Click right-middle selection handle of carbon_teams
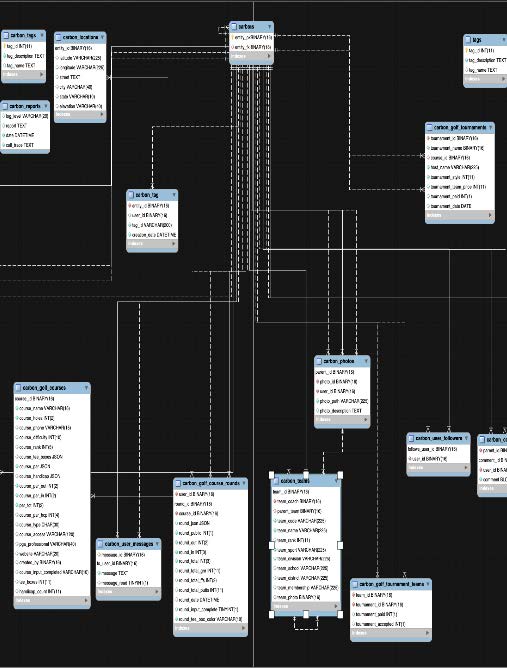This screenshot has width=507, height=668. [x=340, y=545]
